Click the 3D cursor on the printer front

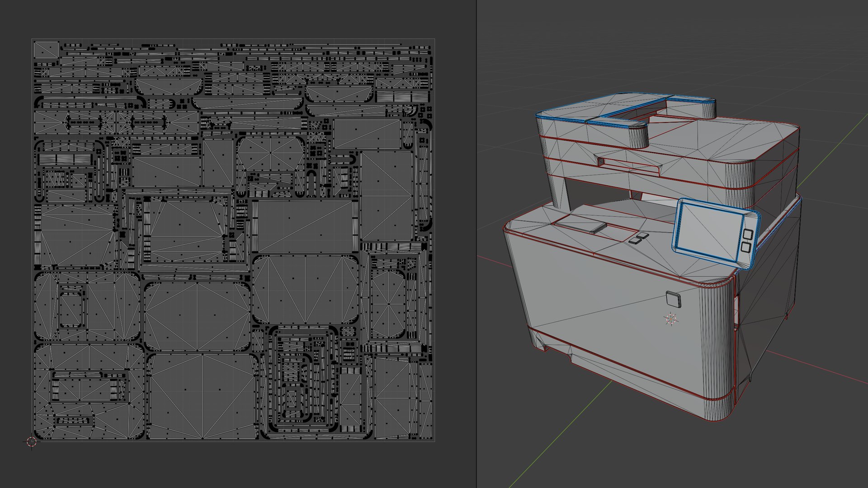click(671, 319)
